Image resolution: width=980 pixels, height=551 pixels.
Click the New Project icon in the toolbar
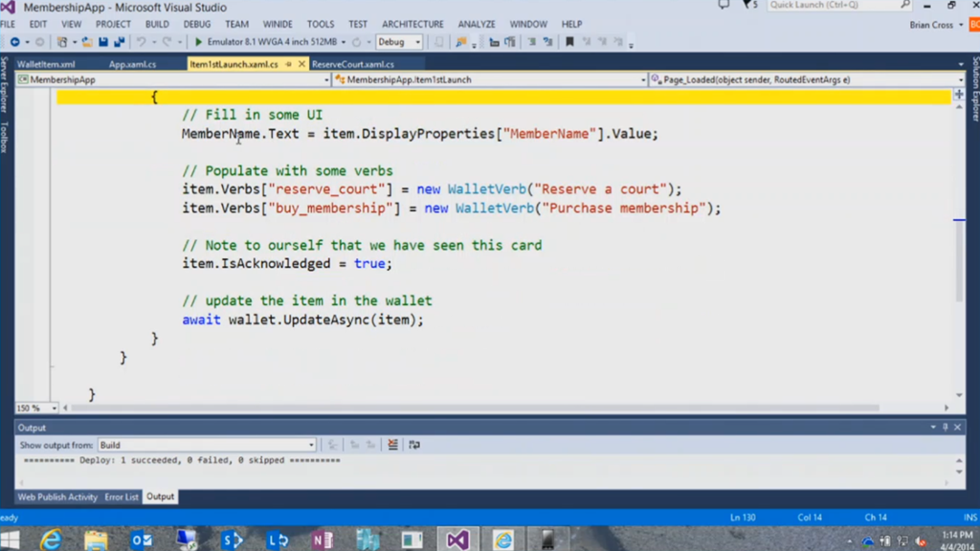pos(62,42)
